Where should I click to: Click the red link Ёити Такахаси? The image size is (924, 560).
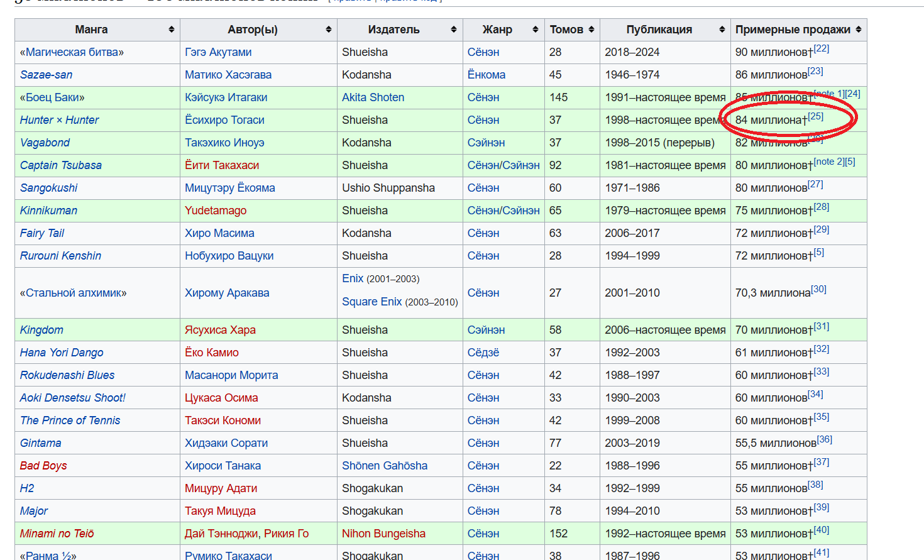(222, 165)
